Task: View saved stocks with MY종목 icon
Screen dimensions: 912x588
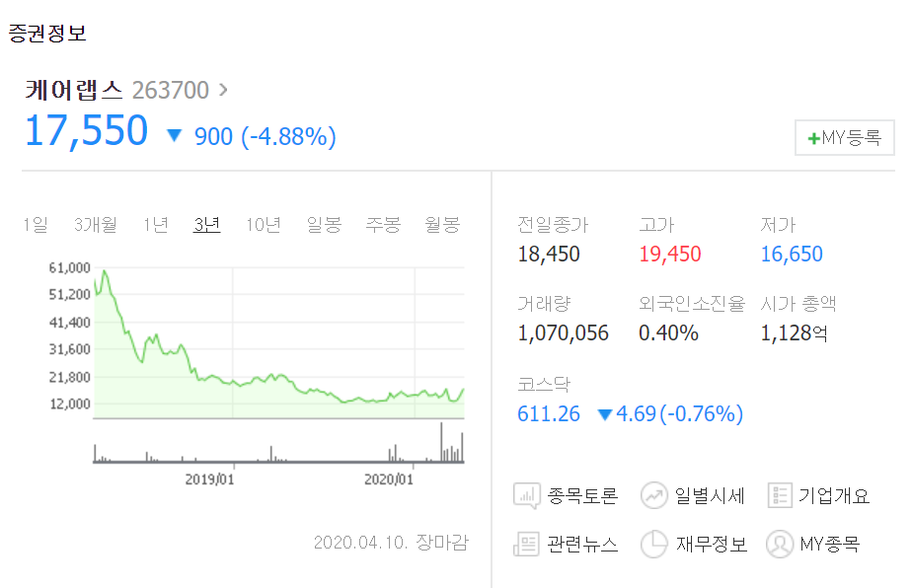Action: pyautogui.click(x=779, y=544)
